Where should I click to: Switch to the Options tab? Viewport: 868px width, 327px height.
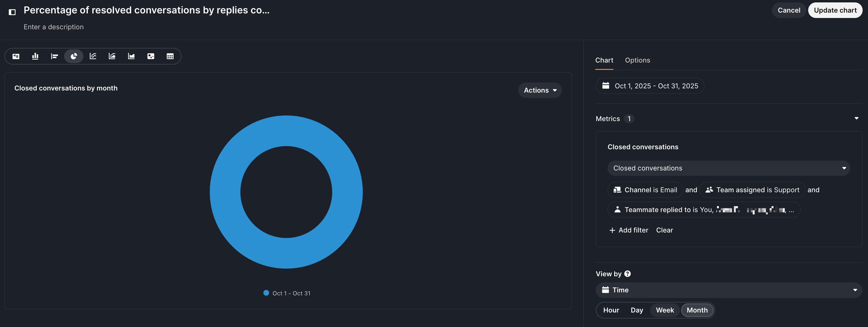(637, 60)
